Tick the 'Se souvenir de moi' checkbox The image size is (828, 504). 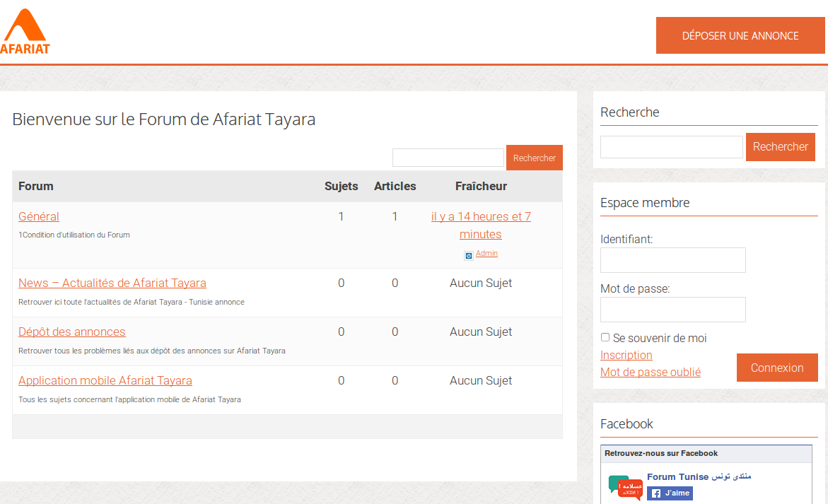[605, 337]
